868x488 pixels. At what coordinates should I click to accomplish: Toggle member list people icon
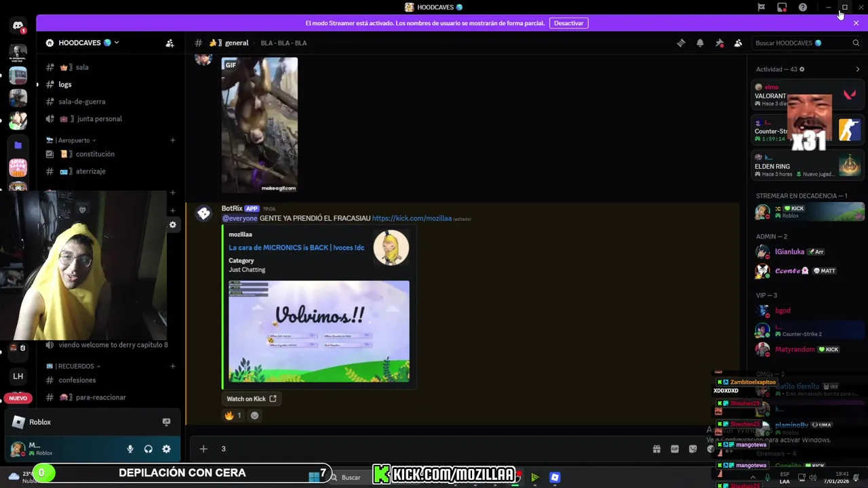click(x=738, y=43)
